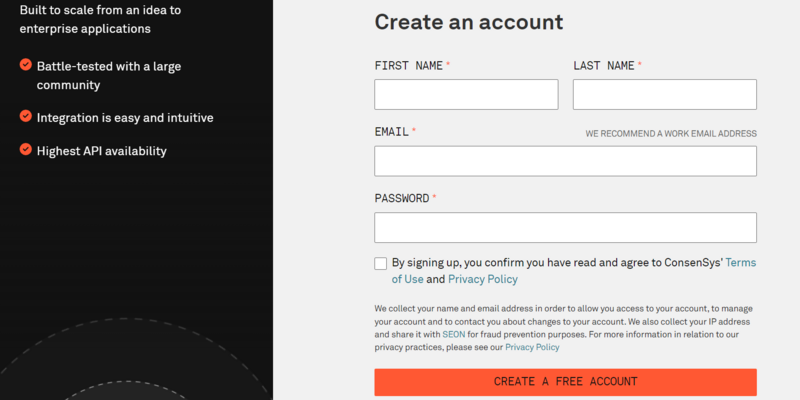Image resolution: width=800 pixels, height=400 pixels.
Task: Open the Privacy Policy link ending the data-collection paragraph
Action: tap(532, 347)
